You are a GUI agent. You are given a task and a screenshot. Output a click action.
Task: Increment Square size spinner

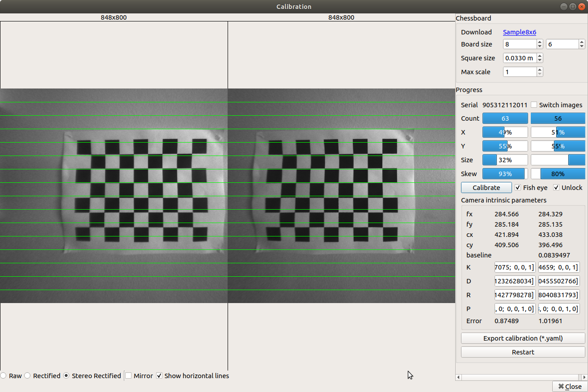pos(540,56)
